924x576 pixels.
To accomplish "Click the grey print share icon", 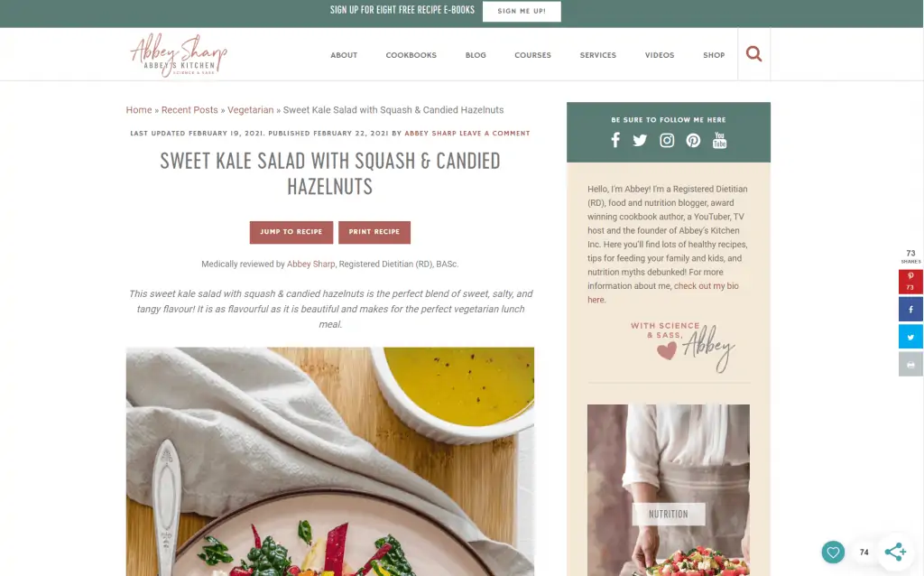I will click(910, 365).
